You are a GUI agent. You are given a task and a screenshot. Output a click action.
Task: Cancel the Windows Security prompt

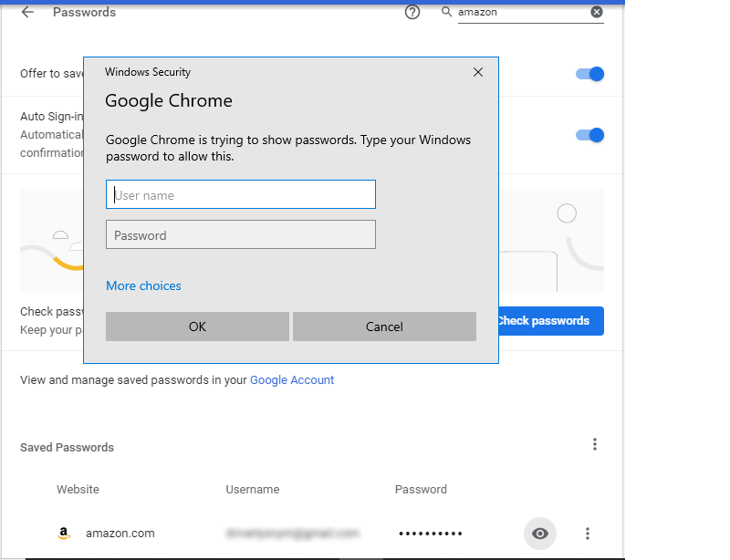pyautogui.click(x=384, y=327)
